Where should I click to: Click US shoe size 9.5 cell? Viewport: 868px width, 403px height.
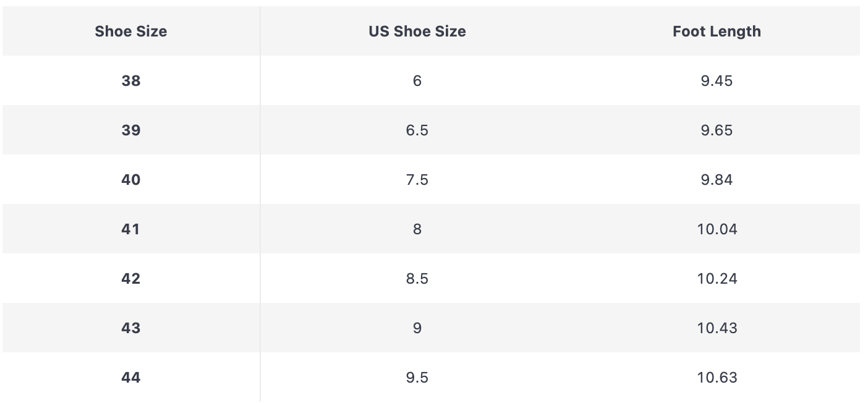[417, 378]
